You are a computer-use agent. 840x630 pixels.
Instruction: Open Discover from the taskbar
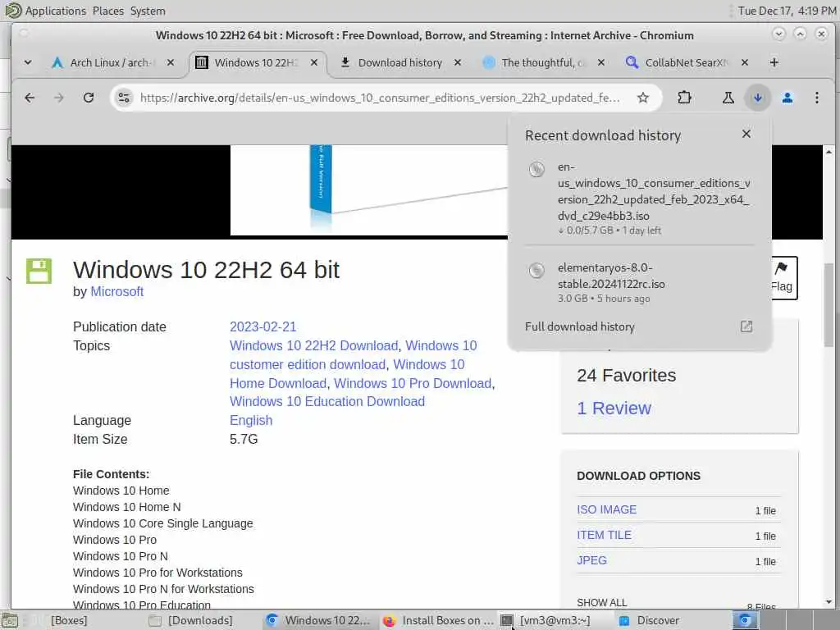coord(658,620)
